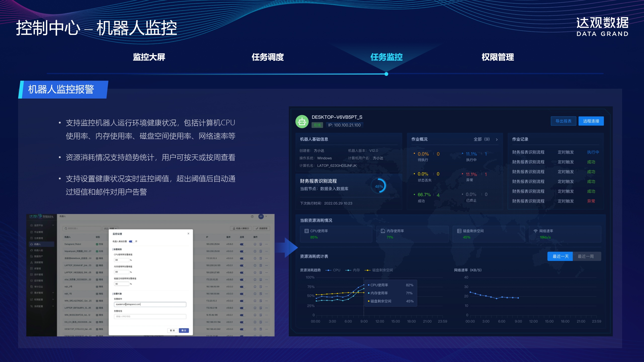
Task: Click the 48% progress ring of 财务报表识别流程
Action: (x=378, y=186)
